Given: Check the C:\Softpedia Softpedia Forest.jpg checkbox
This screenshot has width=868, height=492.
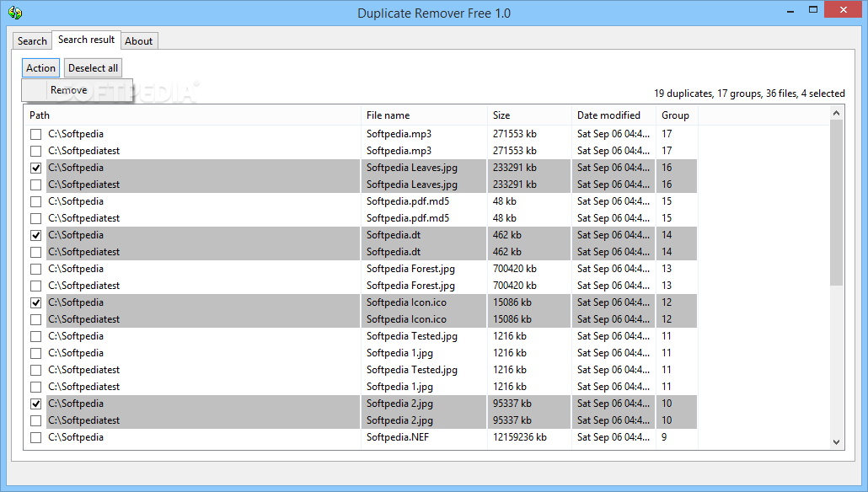Looking at the screenshot, I should pyautogui.click(x=36, y=269).
